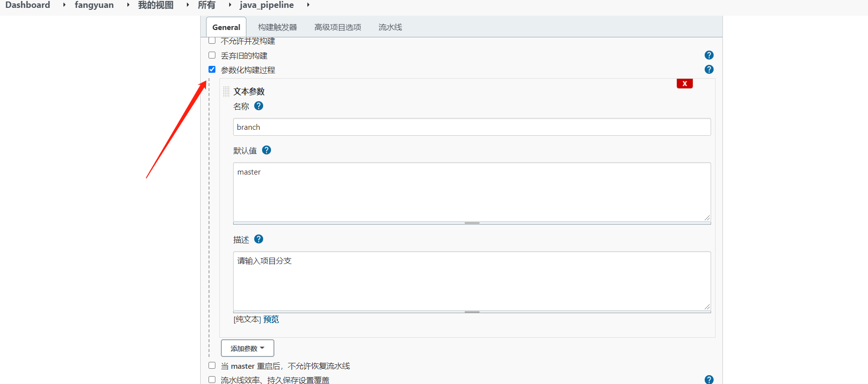
Task: Grab the 文本参数 drag handle
Action: pos(226,91)
